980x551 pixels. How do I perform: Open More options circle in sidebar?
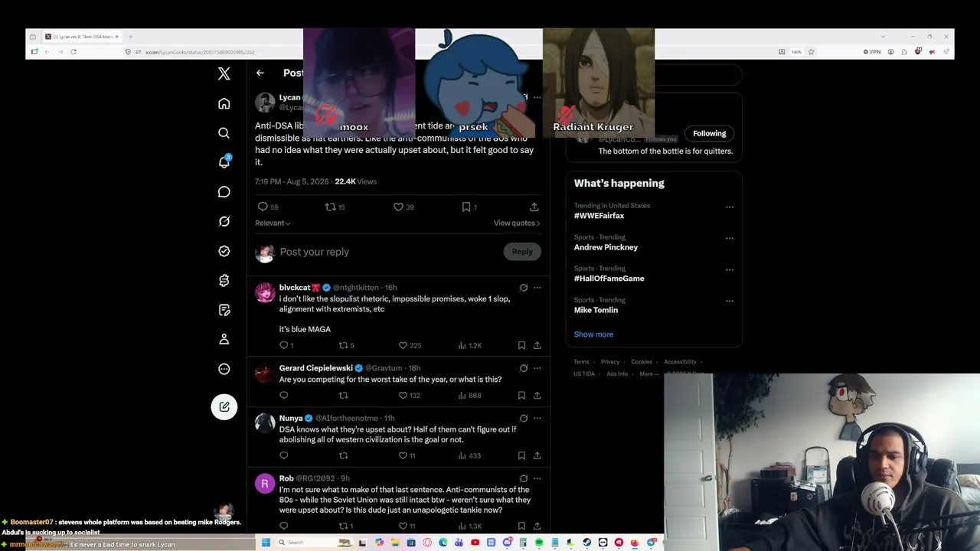(224, 369)
